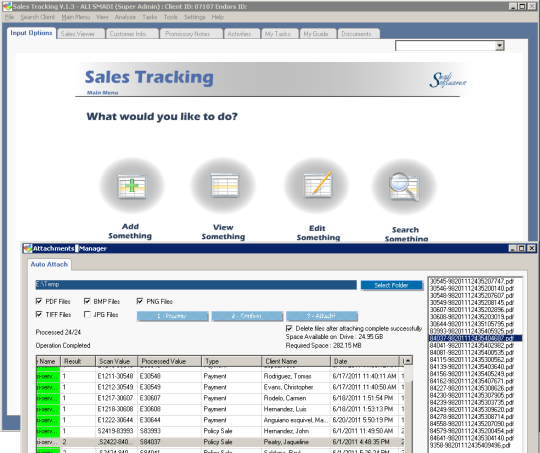Toggle Delete files after attaching checkbox
Viewport: 540px width, 453px height.
click(x=289, y=328)
